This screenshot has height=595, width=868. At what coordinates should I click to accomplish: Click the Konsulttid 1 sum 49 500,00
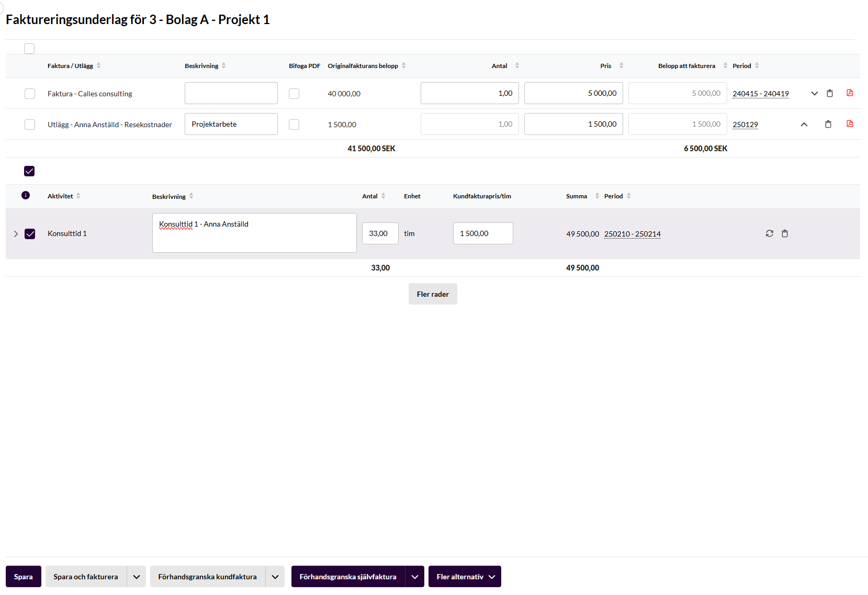583,234
